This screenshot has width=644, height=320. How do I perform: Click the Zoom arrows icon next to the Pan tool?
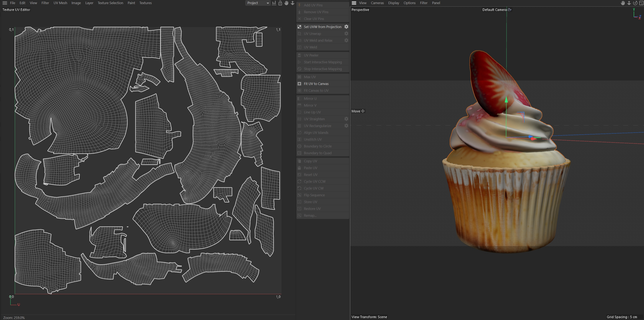pyautogui.click(x=292, y=3)
